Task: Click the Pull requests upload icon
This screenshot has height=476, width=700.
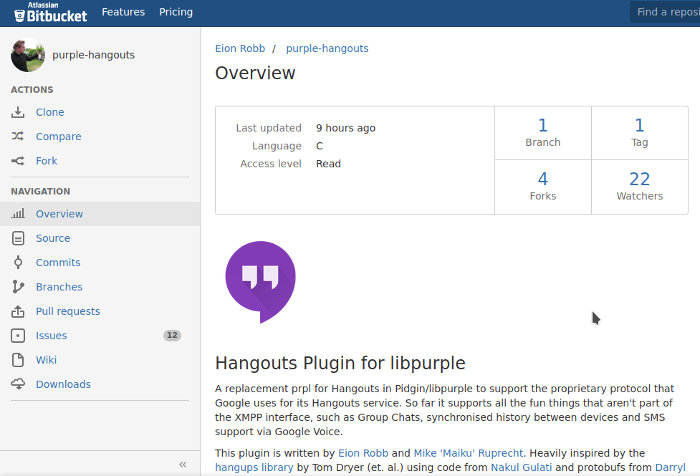Action: point(18,311)
